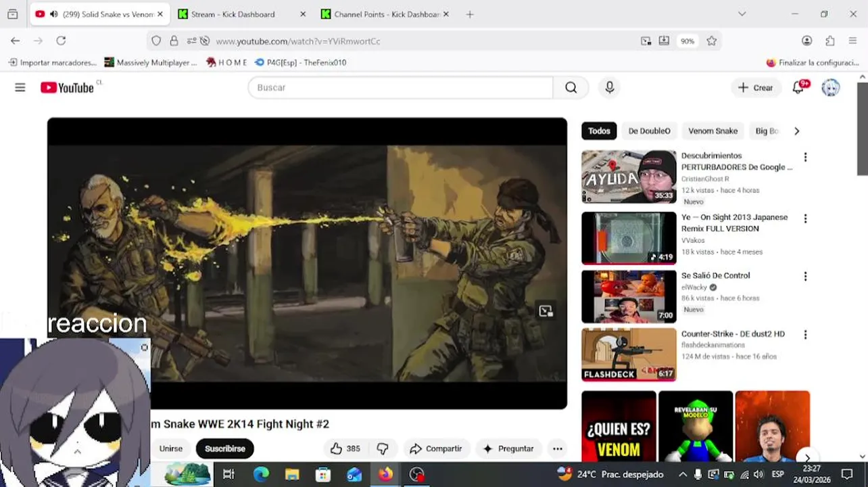Open options for Se Salió De Control
The height and width of the screenshot is (487, 868).
tap(805, 277)
